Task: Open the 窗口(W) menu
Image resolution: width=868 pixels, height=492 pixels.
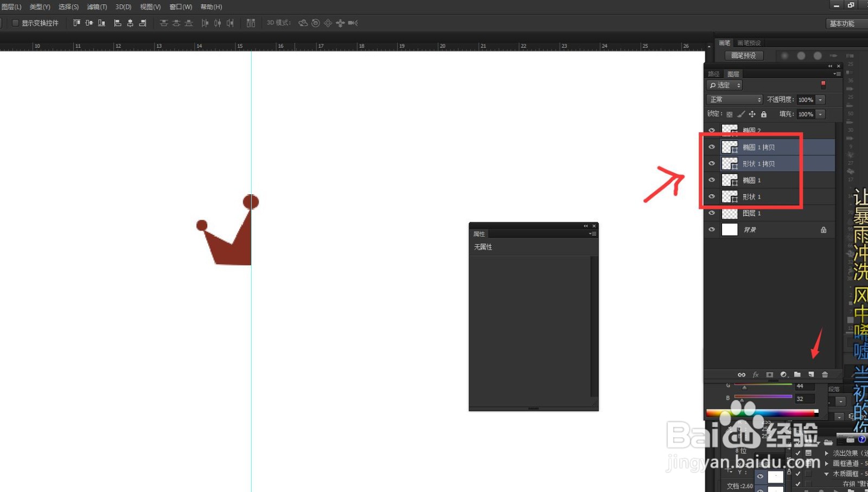Action: click(181, 7)
